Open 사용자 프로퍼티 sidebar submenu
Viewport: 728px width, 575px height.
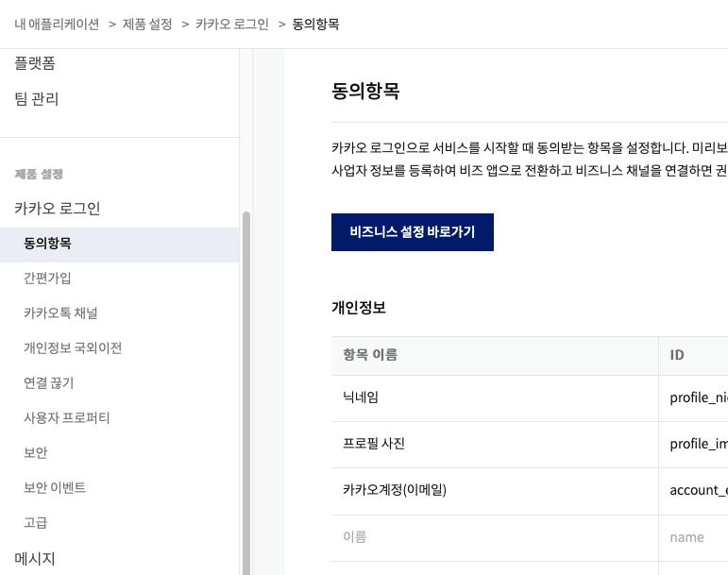[67, 417]
